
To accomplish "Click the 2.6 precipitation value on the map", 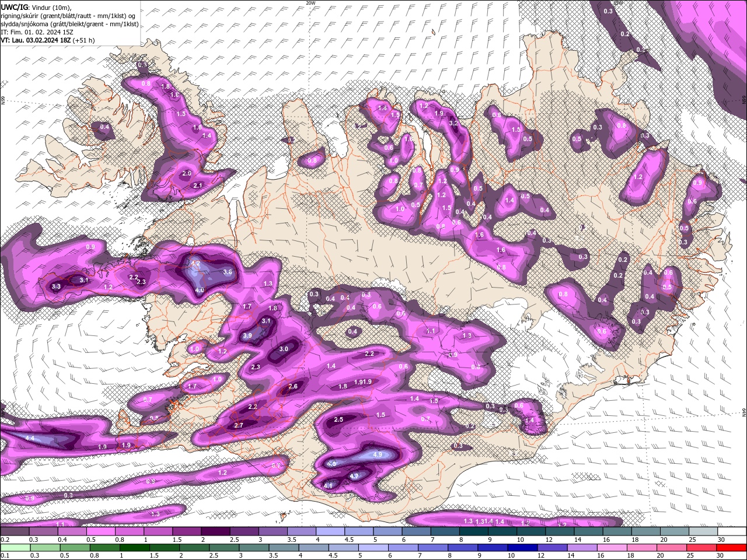I will (293, 387).
